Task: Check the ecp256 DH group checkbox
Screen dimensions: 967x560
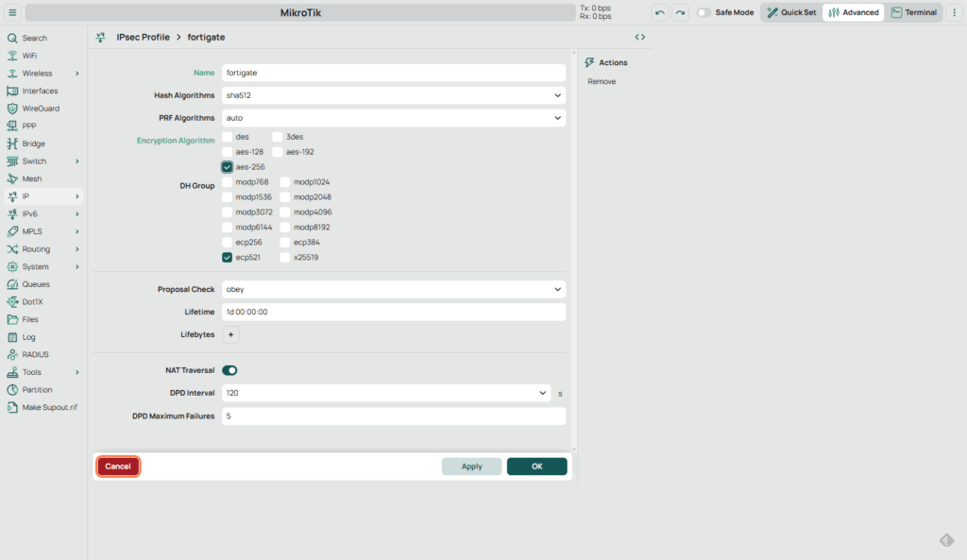Action: pyautogui.click(x=228, y=243)
